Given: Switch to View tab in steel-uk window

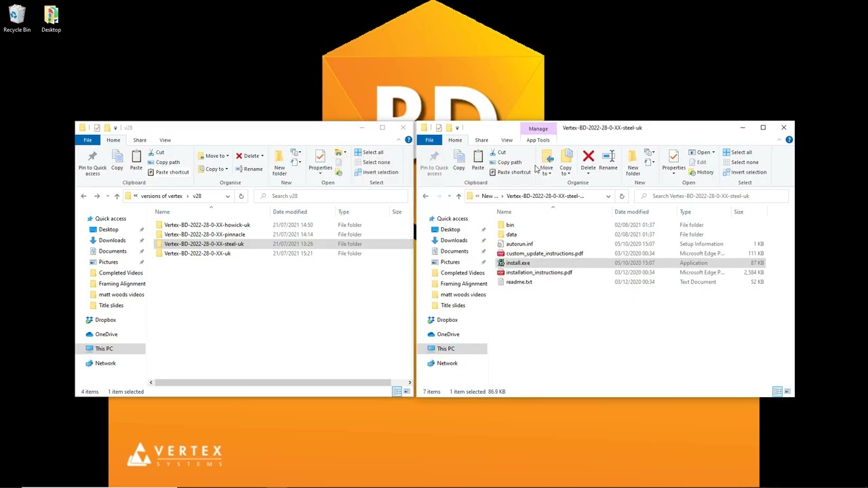Looking at the screenshot, I should [x=507, y=140].
